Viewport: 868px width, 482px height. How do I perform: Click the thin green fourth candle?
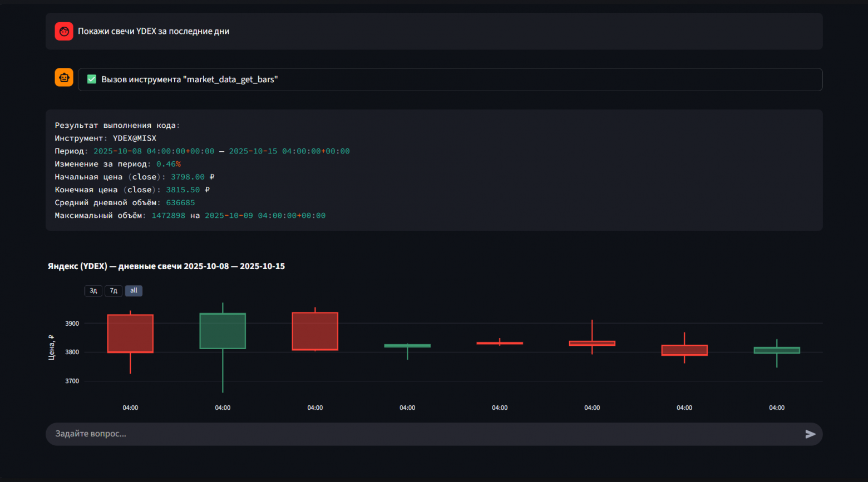(x=407, y=346)
